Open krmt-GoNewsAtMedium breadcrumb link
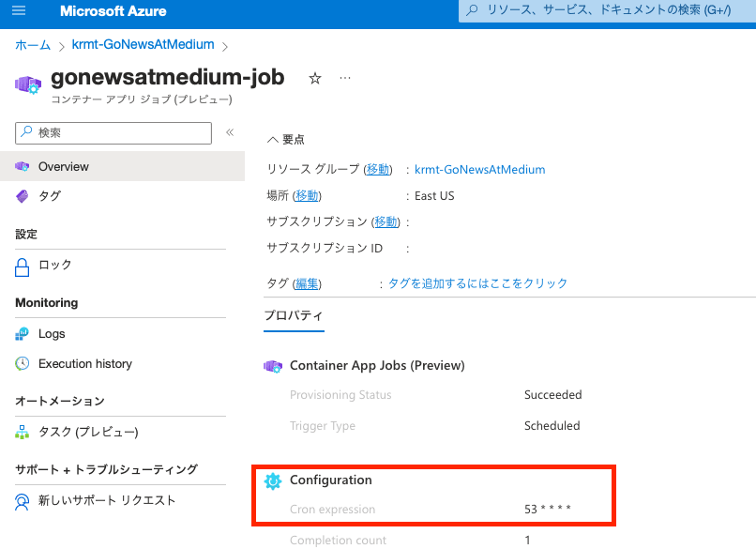This screenshot has height=549, width=756. tap(144, 44)
